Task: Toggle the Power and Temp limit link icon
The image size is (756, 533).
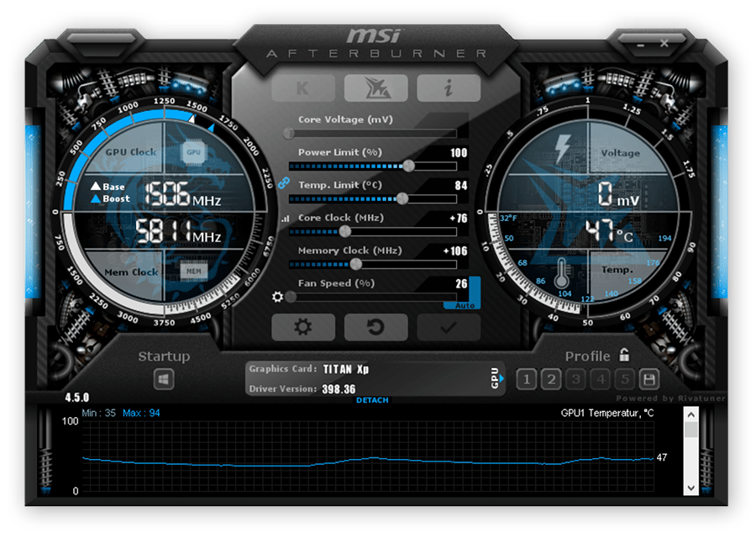Action: point(284,181)
